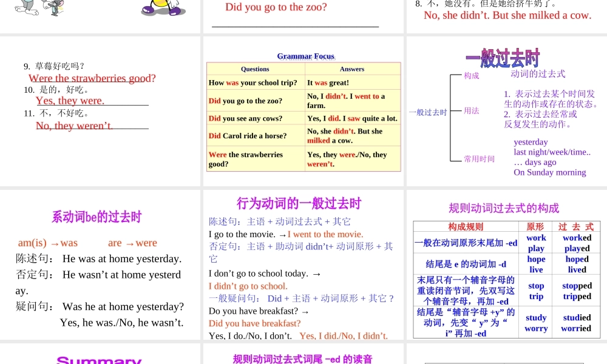
Task: Click the '构成规则' column header
Action: [x=466, y=227]
